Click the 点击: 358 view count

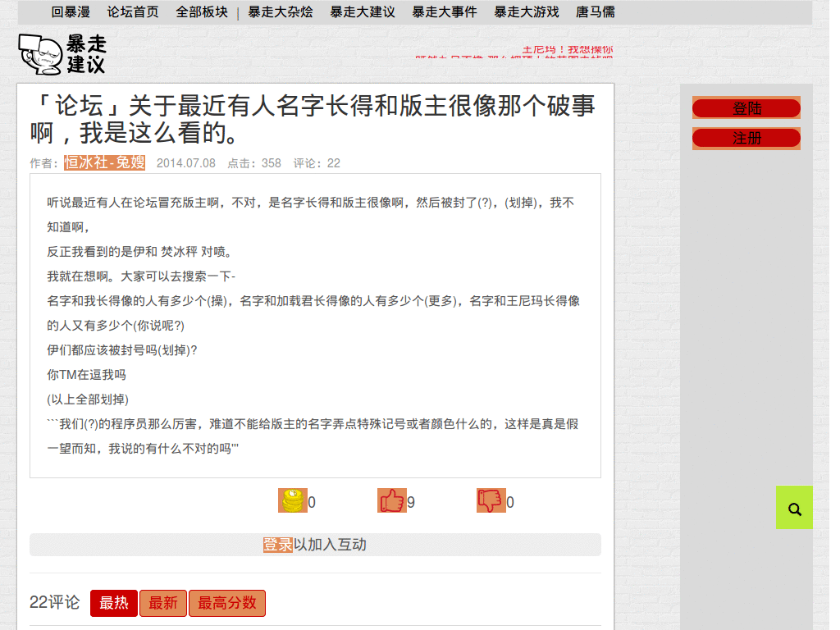254,163
